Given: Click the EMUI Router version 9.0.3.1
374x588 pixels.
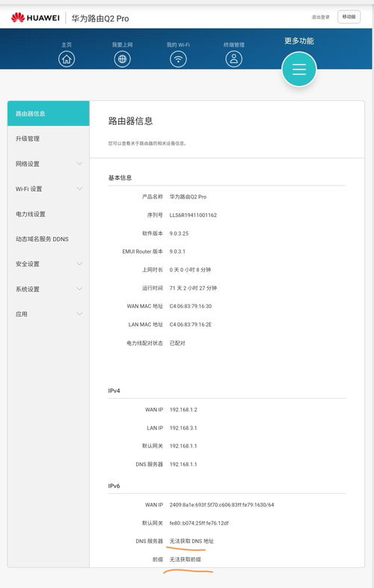Looking at the screenshot, I should (177, 251).
